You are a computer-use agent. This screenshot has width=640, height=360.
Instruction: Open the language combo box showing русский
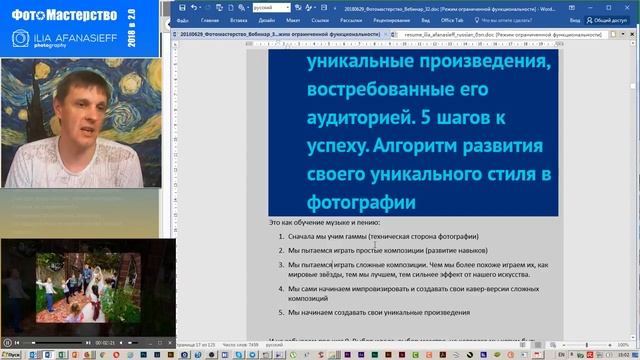tap(271, 8)
